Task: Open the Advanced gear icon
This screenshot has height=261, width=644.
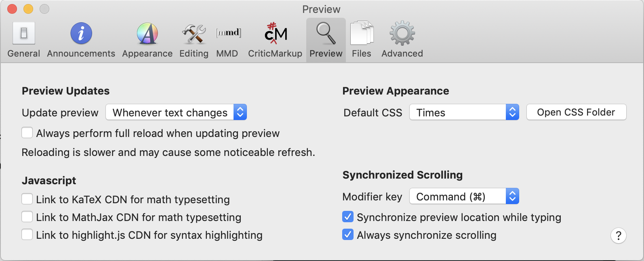Action: (x=402, y=33)
